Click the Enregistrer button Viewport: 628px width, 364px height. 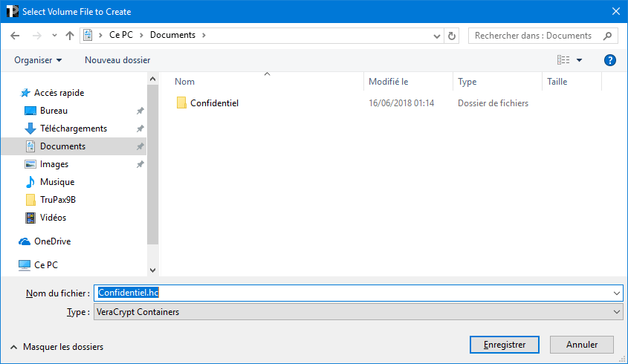click(504, 345)
